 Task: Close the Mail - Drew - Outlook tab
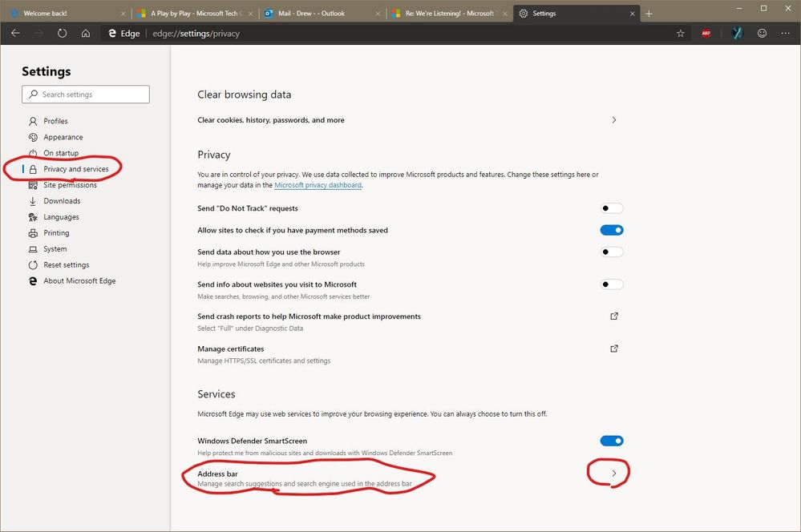[x=378, y=14]
